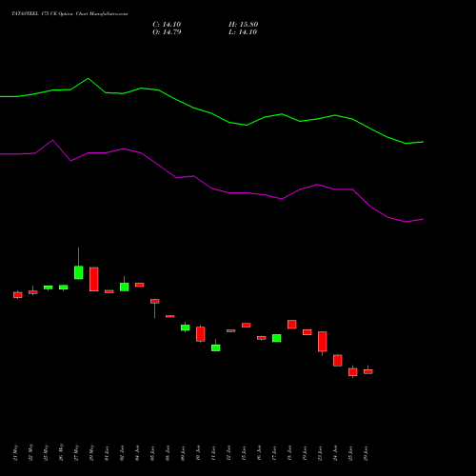
Task: Click the close value 'C: 14.10'
Action: (167, 25)
